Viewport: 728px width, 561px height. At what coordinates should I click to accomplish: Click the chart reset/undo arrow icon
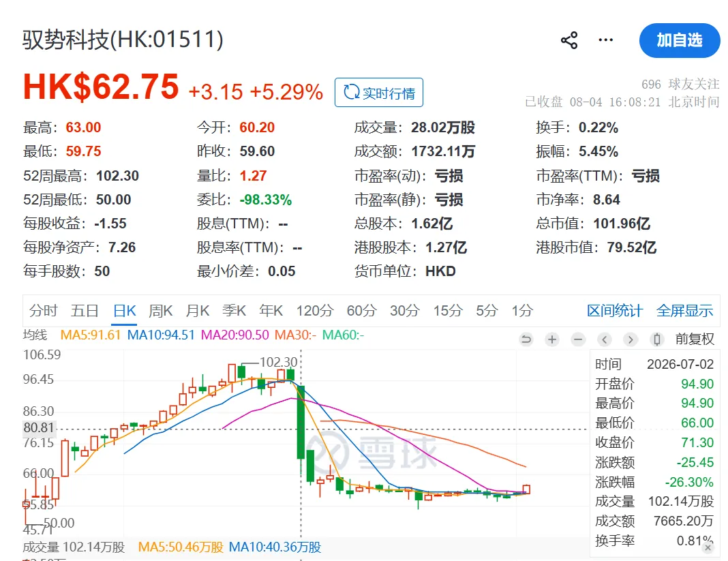pos(526,339)
